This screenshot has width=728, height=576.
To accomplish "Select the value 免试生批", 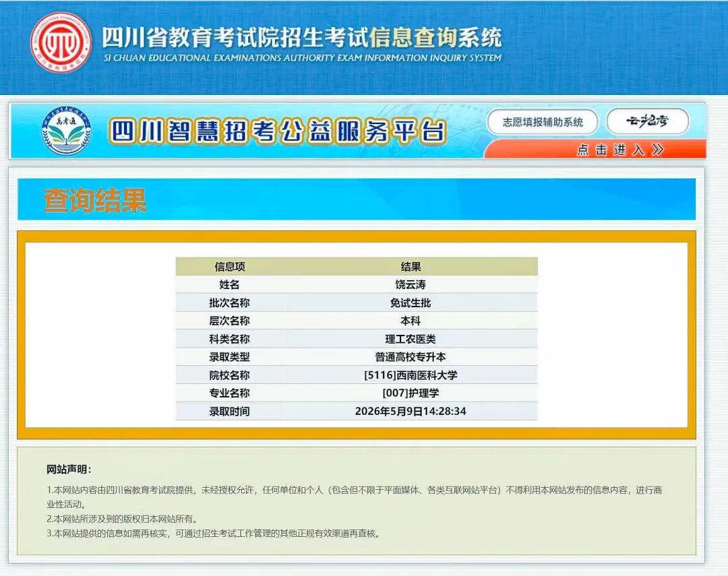I will [411, 302].
